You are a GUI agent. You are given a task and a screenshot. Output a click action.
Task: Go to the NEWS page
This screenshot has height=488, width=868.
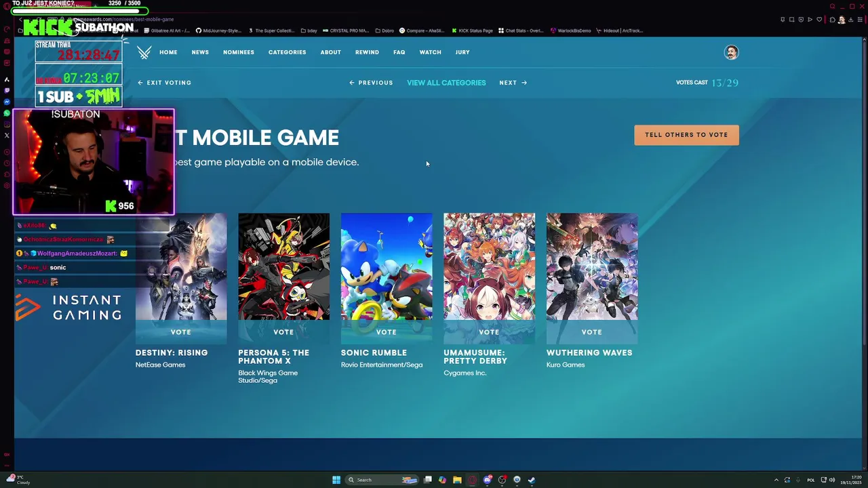coord(200,52)
